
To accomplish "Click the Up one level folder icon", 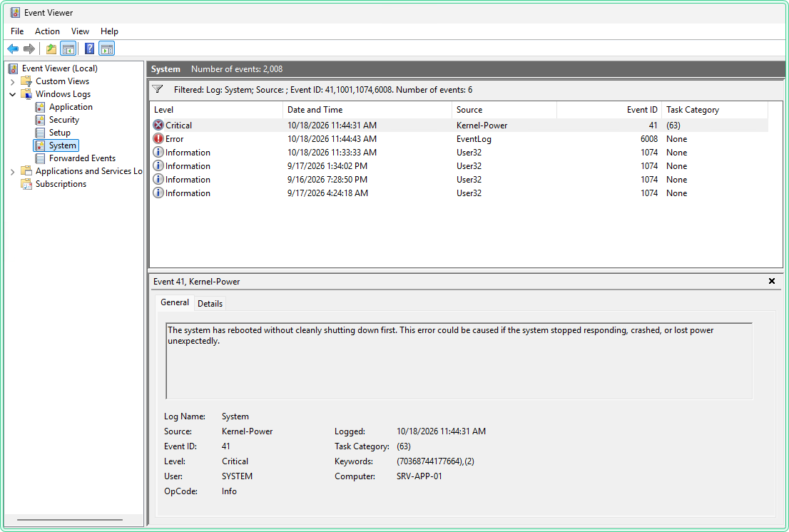I will pos(51,48).
